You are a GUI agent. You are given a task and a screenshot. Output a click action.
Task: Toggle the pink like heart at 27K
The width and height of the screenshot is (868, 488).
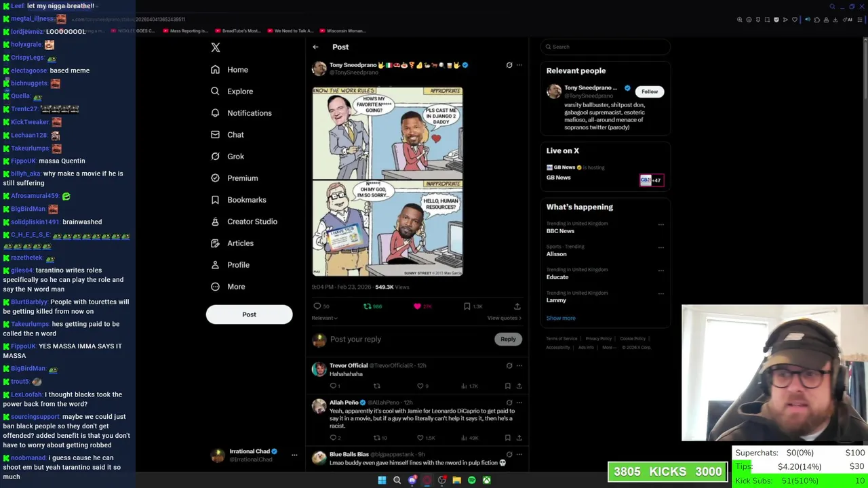point(417,306)
